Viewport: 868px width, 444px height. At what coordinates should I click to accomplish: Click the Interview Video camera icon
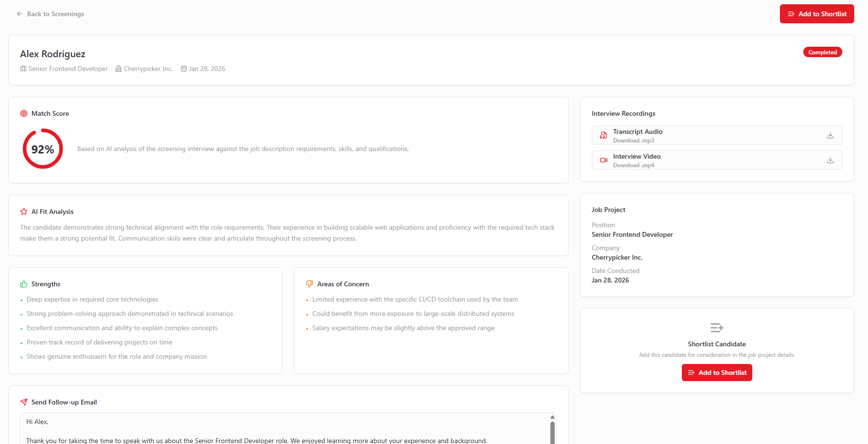click(x=603, y=160)
